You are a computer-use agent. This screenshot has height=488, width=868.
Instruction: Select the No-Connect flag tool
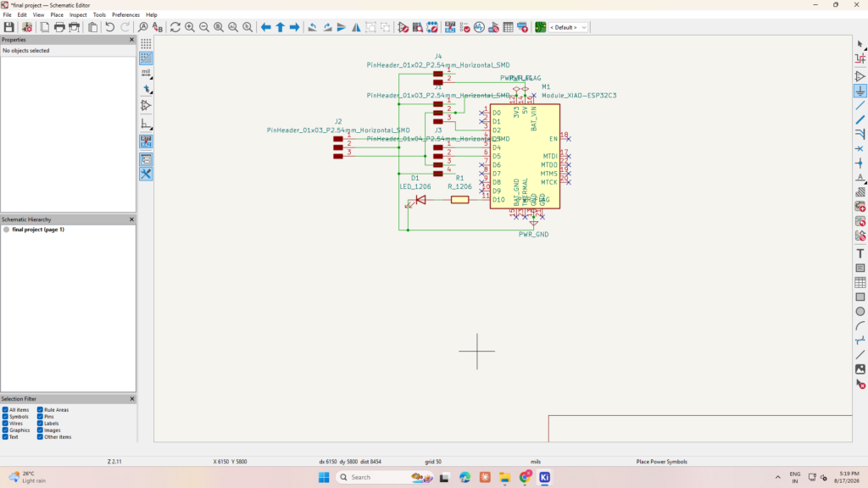coord(860,149)
